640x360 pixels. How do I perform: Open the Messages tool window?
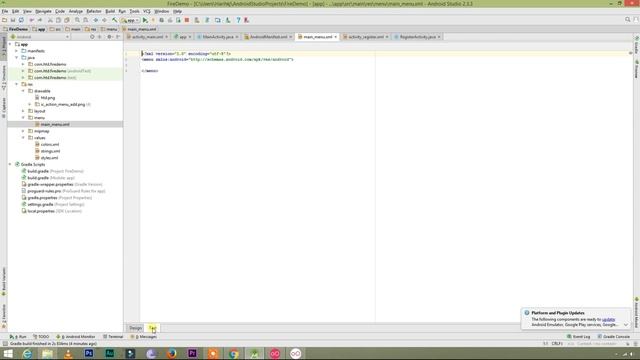click(143, 337)
